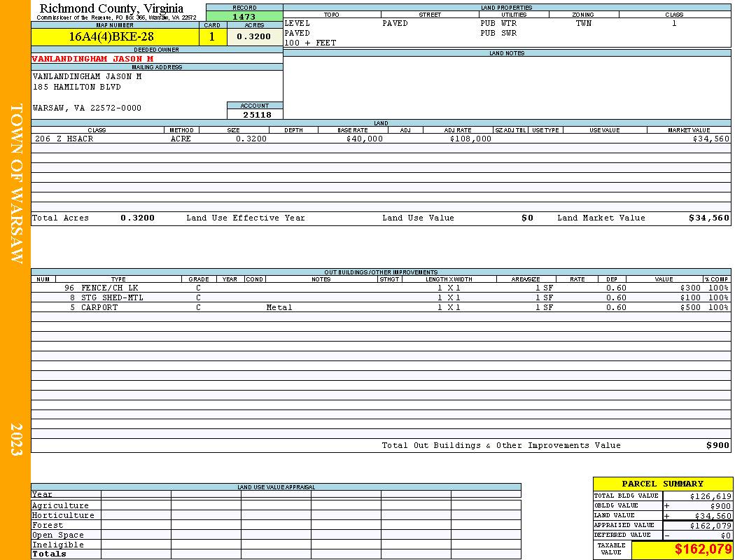Select the STG SHED-MTL outbuilding type
This screenshot has width=735, height=560.
[x=113, y=297]
